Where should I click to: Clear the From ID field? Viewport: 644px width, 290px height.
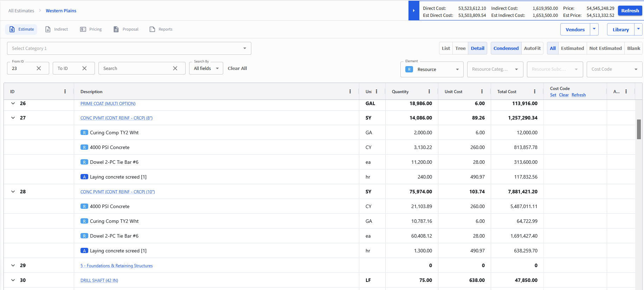pos(39,68)
